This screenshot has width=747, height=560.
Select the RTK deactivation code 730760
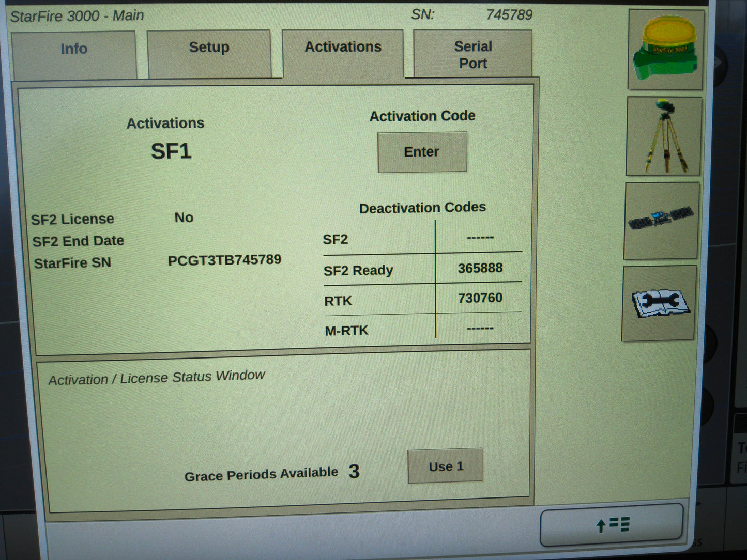pos(480,298)
